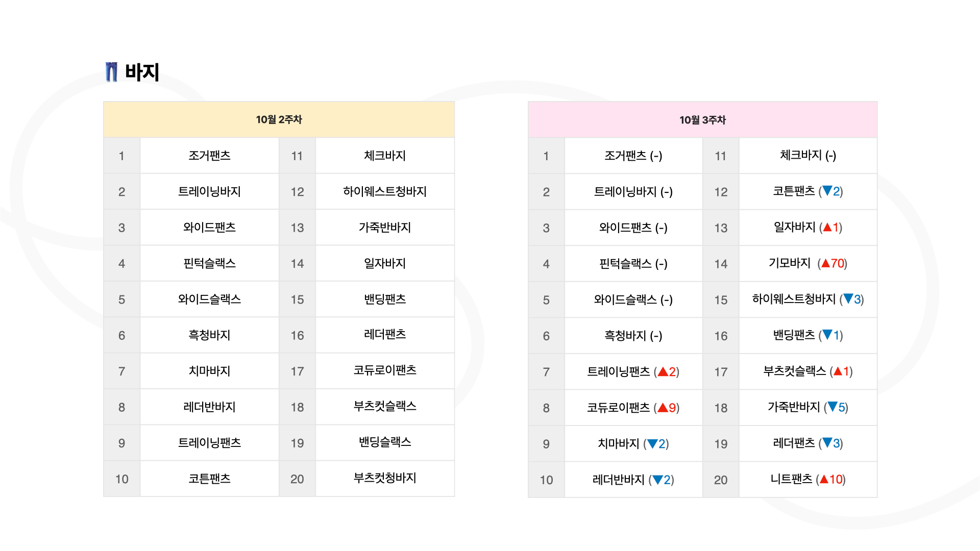Click the red up arrow next to 부츠컷슬랙스 (1)
Viewport: 980px width, 551px height.
pos(838,371)
